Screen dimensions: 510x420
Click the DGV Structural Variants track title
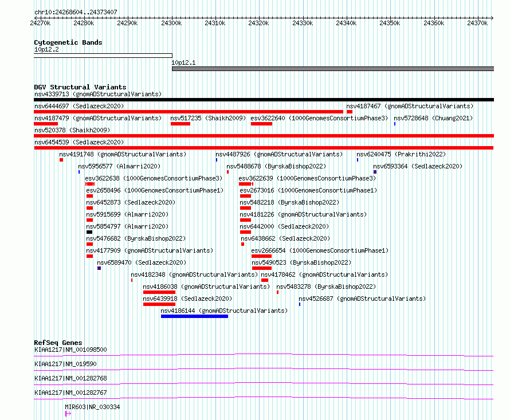pyautogui.click(x=80, y=87)
